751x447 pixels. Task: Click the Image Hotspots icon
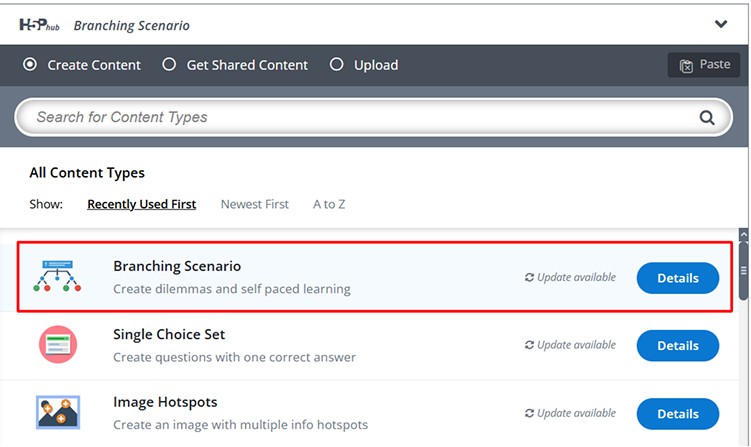(58, 413)
